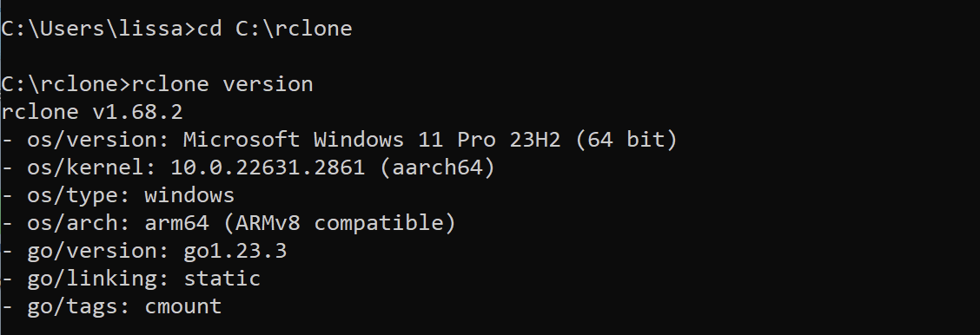
Task: Click the "rclone version" command text
Action: 222,84
